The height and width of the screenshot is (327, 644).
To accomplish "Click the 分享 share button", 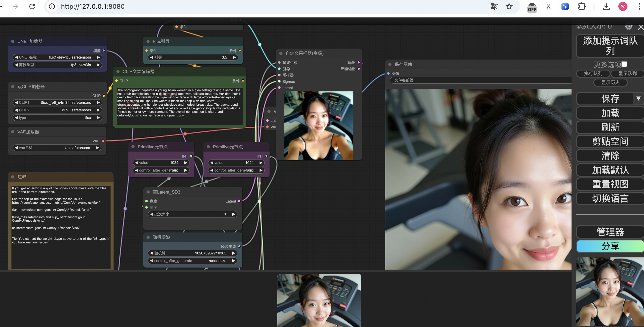I will click(x=610, y=246).
